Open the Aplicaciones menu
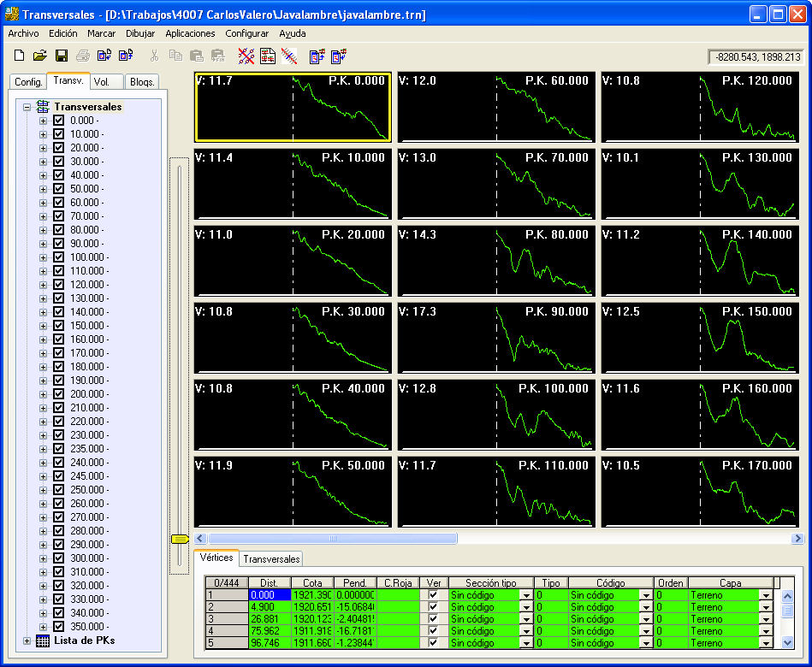This screenshot has height=667, width=812. 190,33
